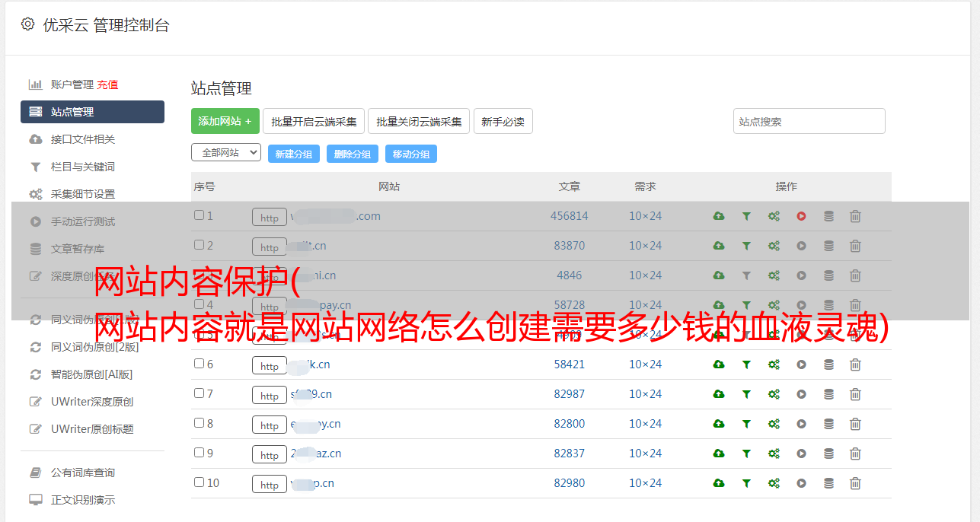This screenshot has height=522, width=980.
Task: Open the filter icon for row 6
Action: click(x=746, y=364)
